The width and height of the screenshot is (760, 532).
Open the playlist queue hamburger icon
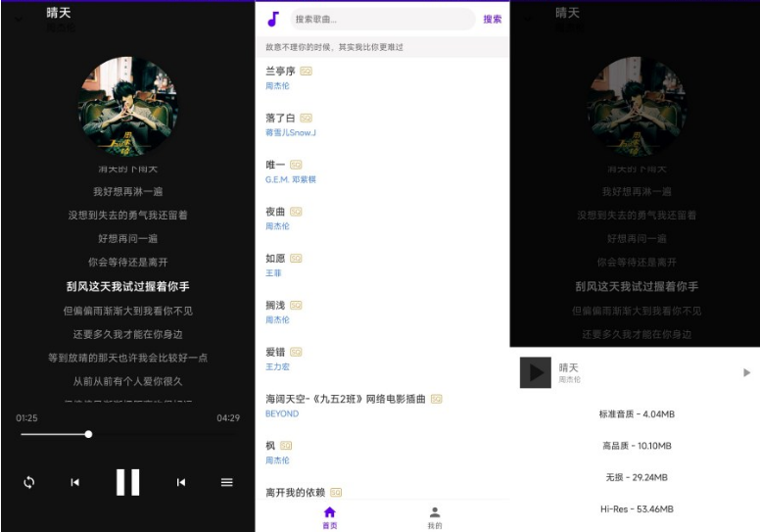(x=227, y=482)
